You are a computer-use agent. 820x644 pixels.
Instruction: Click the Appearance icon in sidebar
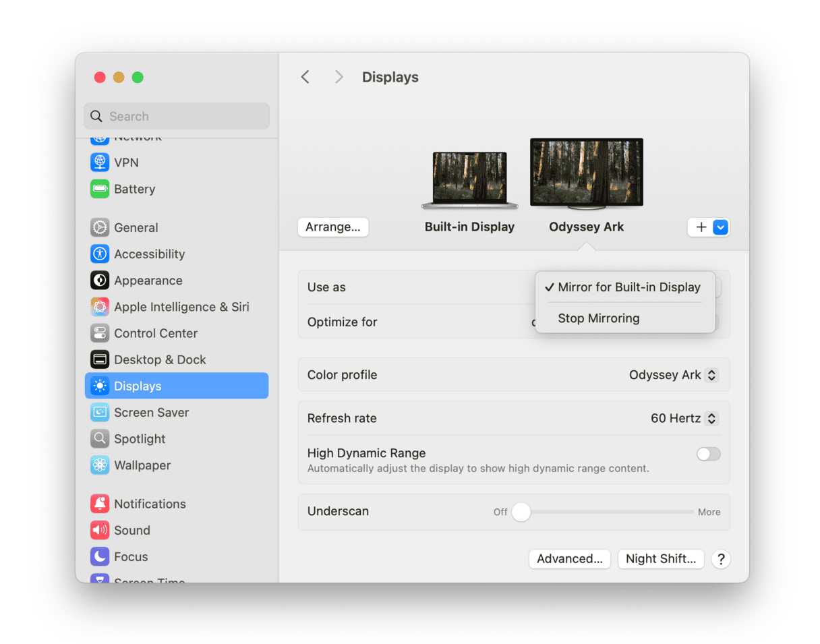click(x=100, y=280)
